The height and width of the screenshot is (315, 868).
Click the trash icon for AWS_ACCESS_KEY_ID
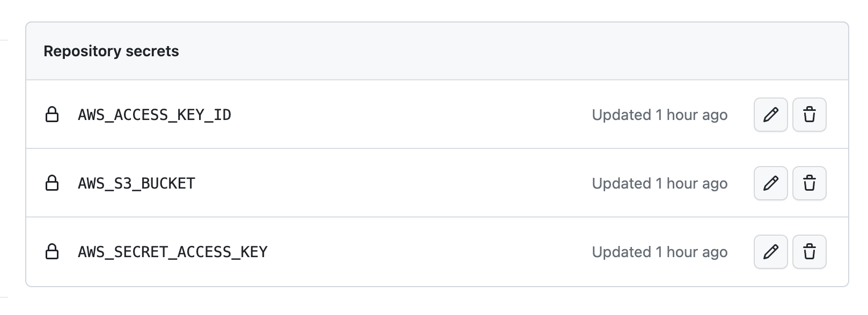809,115
